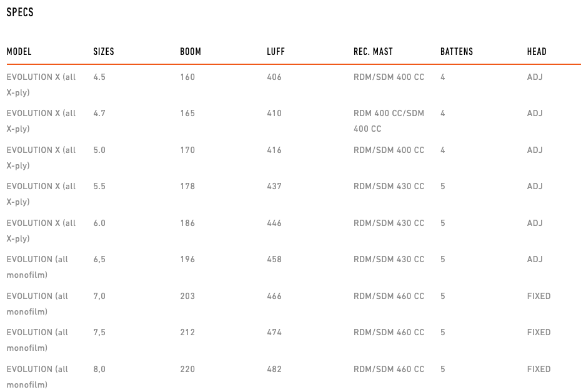Select the luff value 458
Screen dimensions: 581x392
[x=274, y=259]
